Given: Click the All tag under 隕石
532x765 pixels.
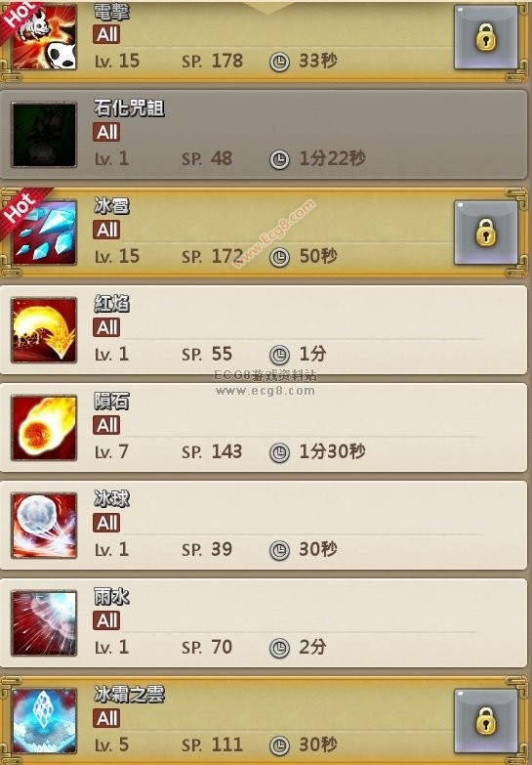Looking at the screenshot, I should pos(106,425).
